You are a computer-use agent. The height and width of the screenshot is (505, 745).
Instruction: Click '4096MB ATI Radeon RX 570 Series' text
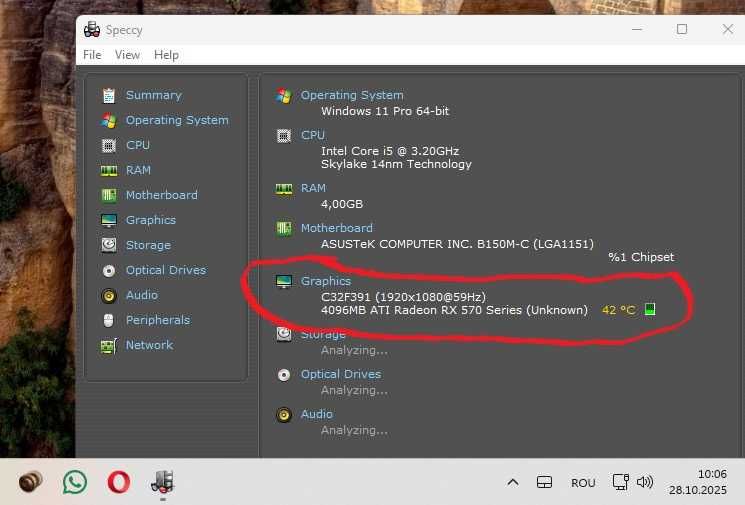(x=422, y=310)
